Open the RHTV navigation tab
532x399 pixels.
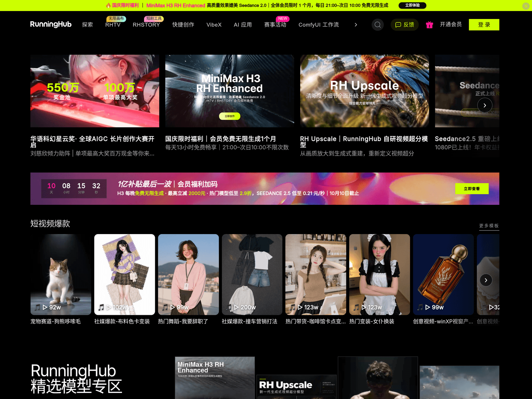pyautogui.click(x=113, y=25)
